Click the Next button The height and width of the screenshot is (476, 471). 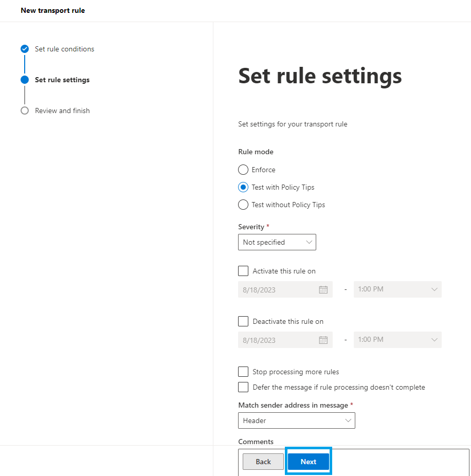[x=308, y=462]
